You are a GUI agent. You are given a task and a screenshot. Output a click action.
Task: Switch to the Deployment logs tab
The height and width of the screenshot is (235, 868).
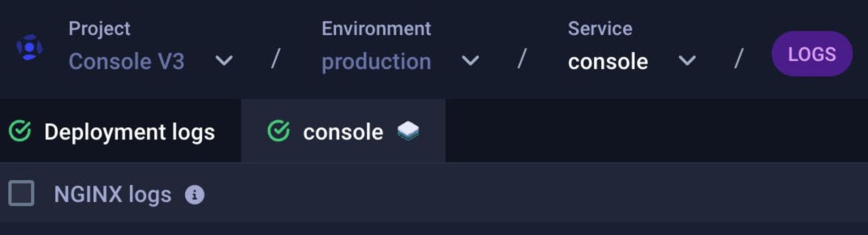[x=120, y=131]
